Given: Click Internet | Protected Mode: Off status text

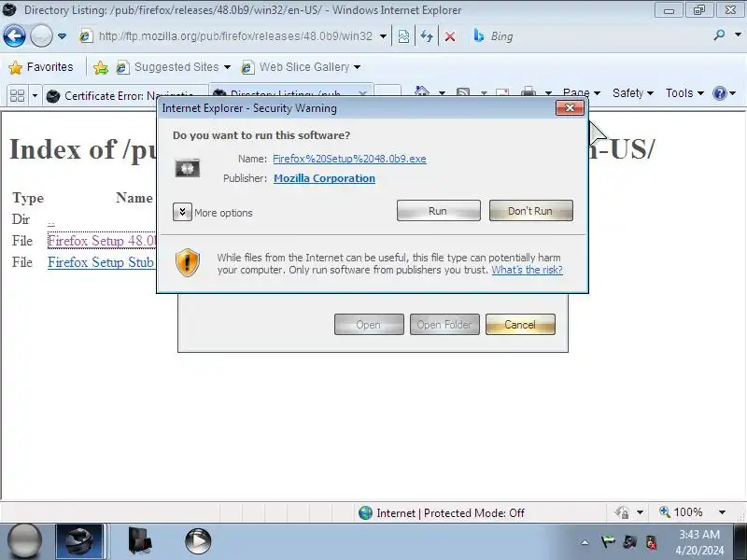Looking at the screenshot, I should (450, 512).
